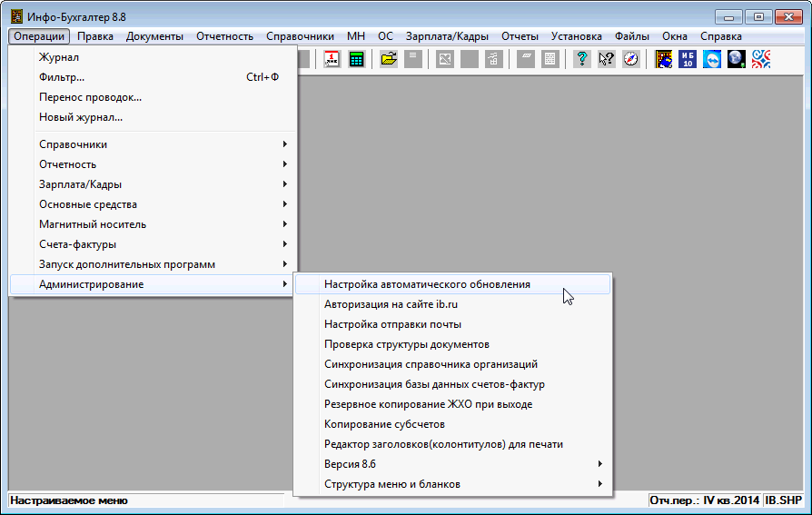Open the МН menu
The width and height of the screenshot is (812, 515).
(356, 36)
